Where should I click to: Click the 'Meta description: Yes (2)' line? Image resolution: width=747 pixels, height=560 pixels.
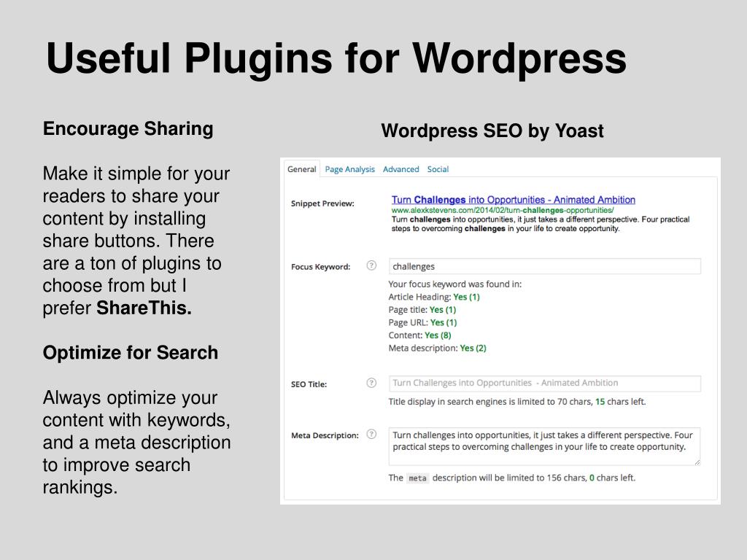[x=438, y=348]
